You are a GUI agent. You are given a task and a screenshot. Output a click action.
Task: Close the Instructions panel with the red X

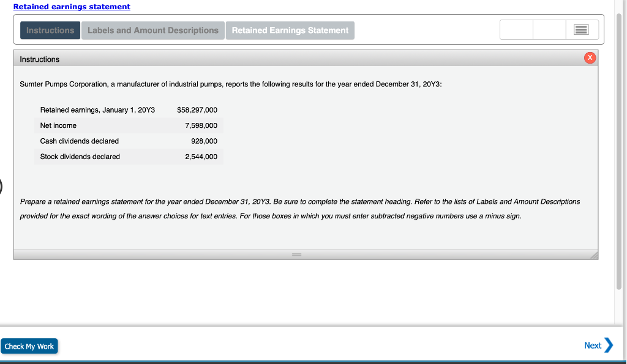[589, 58]
